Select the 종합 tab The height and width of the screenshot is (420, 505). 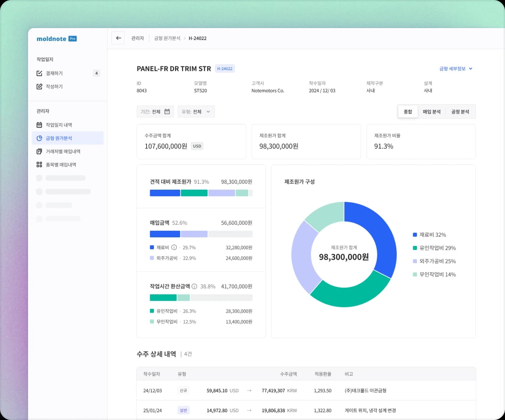(408, 111)
